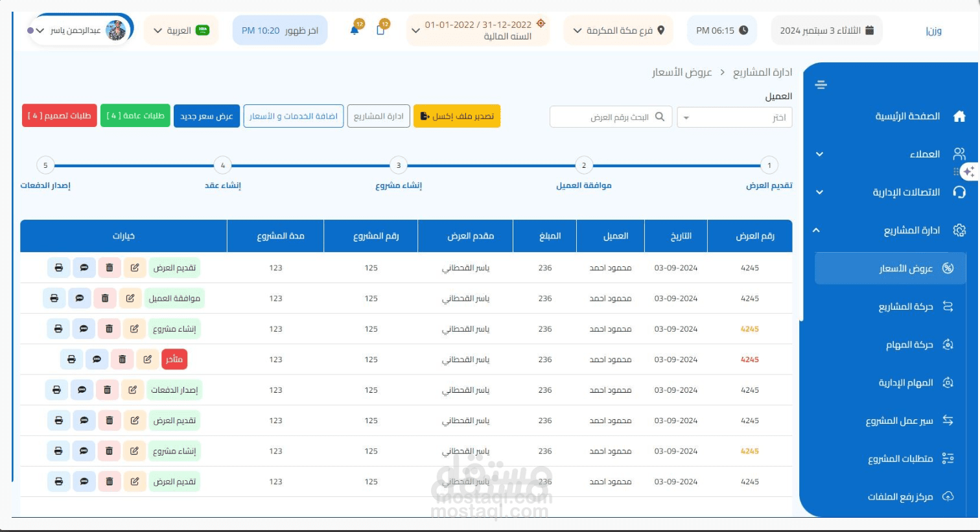
Task: Edit the offer in the موافقة العميل row
Action: (130, 298)
